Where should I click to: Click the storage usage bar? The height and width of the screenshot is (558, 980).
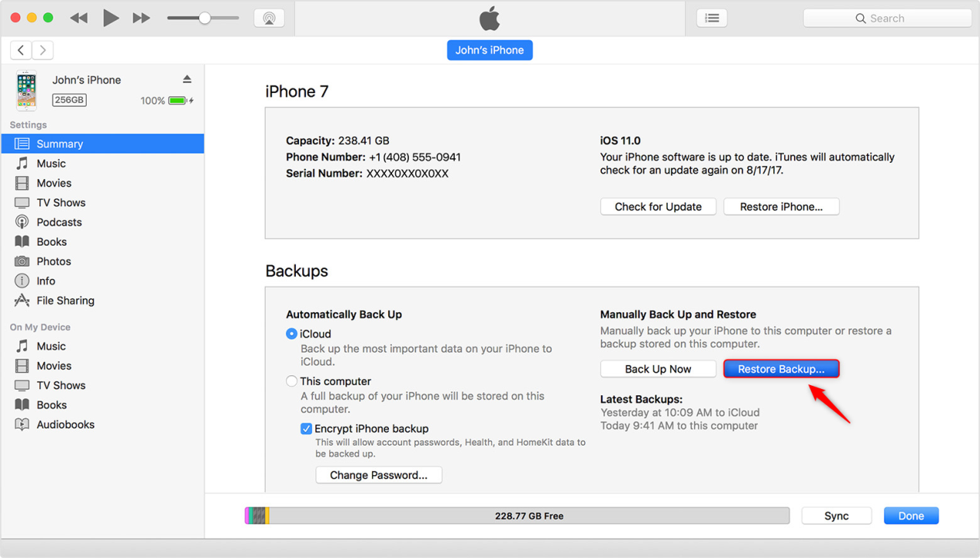517,516
